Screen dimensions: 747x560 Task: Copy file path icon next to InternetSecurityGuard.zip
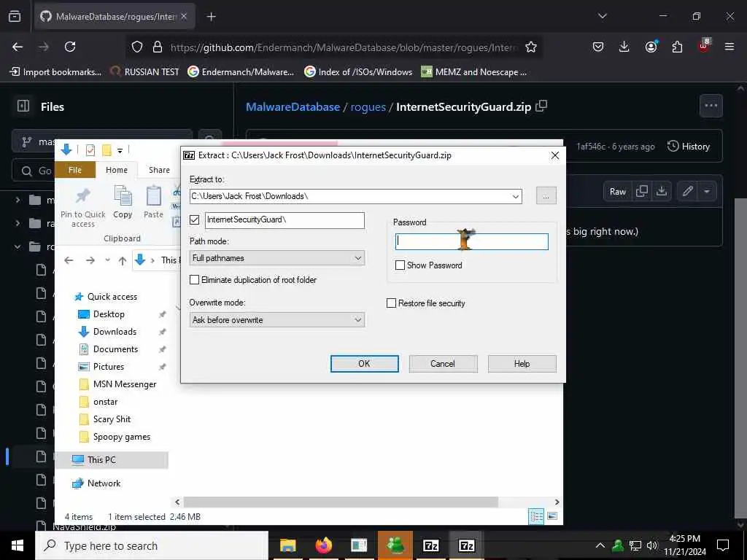click(541, 106)
